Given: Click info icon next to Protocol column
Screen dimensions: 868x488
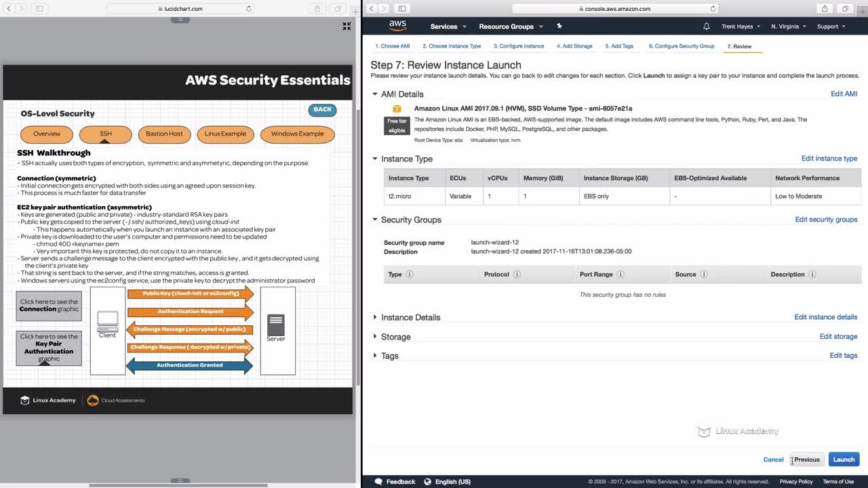Looking at the screenshot, I should [517, 274].
